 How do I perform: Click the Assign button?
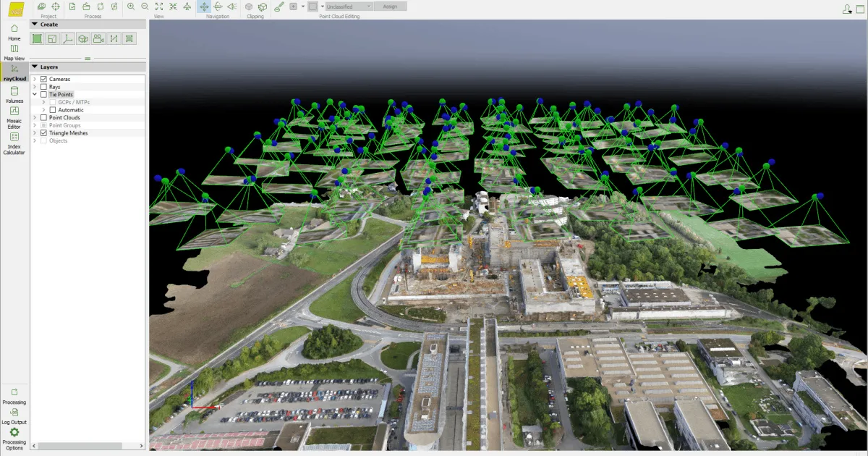[x=391, y=6]
